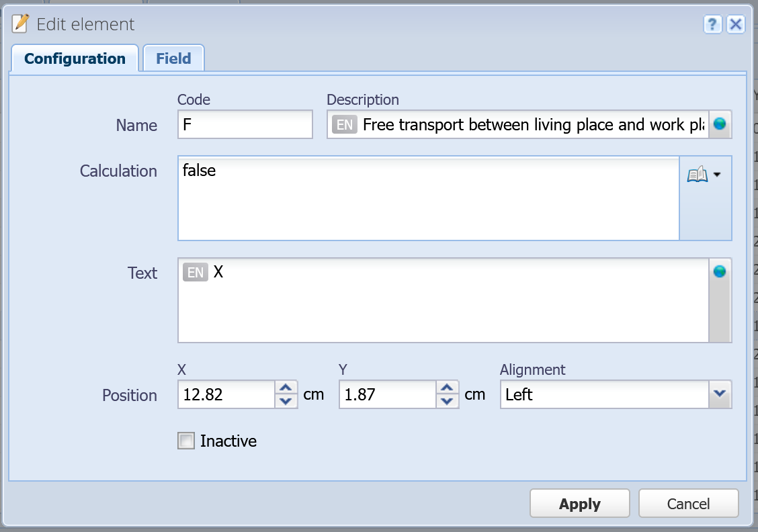Viewport: 758px width, 532px height.
Task: Increase X position with up arrow
Action: (x=286, y=388)
